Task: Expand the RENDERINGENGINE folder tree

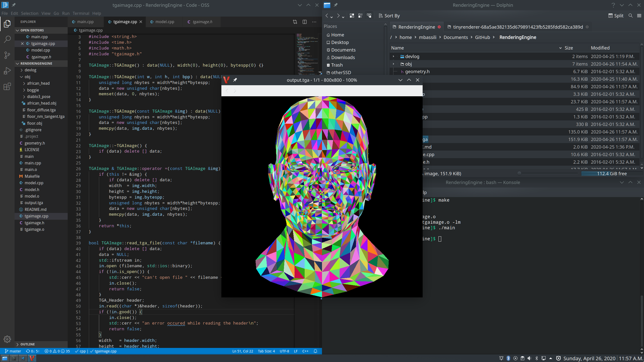Action: (x=17, y=63)
